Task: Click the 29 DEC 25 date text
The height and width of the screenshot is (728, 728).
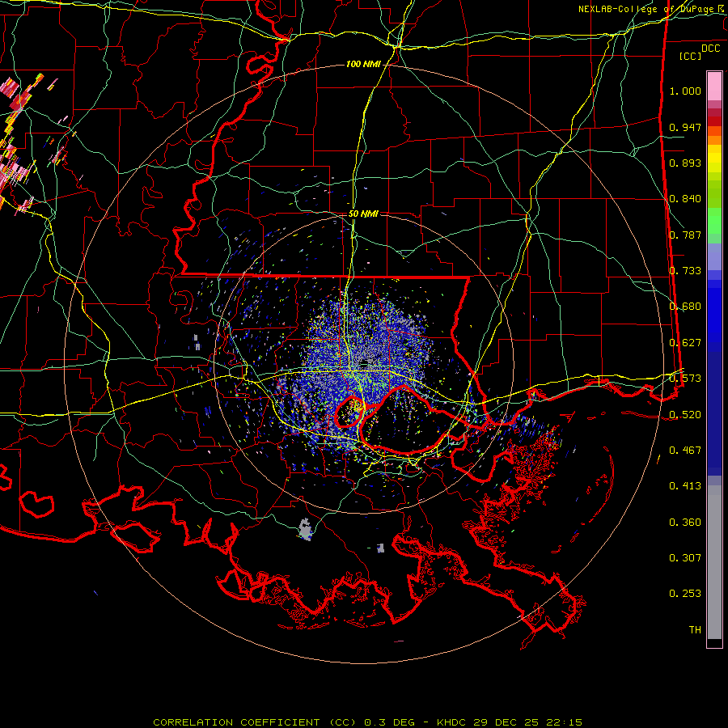Action: point(506,722)
